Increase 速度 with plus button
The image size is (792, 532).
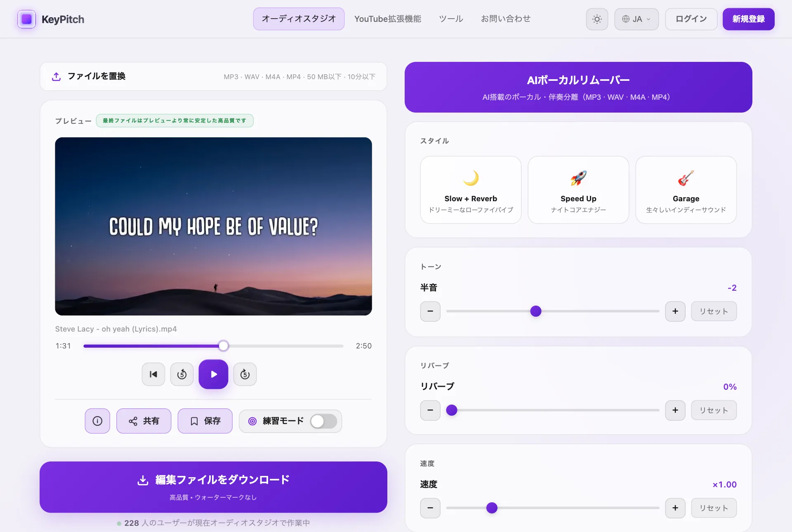click(675, 508)
